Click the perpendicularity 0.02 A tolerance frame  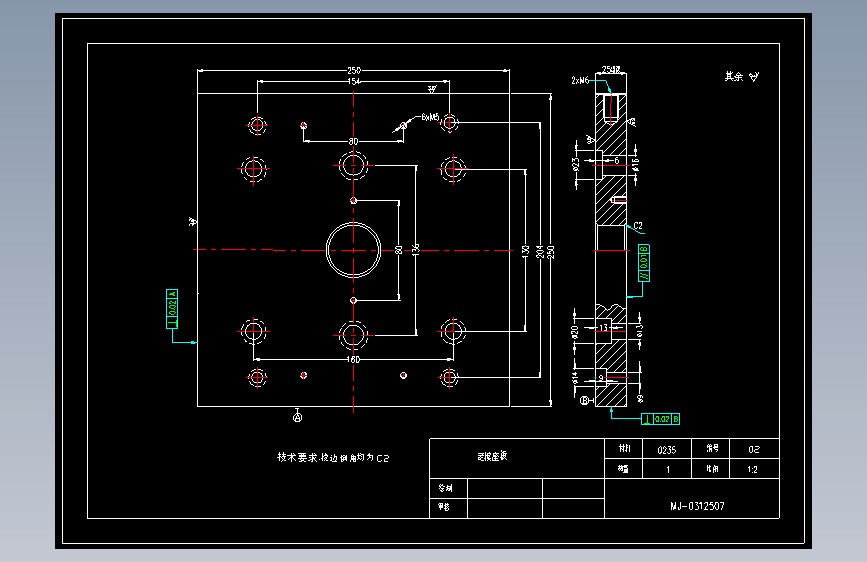[x=172, y=309]
